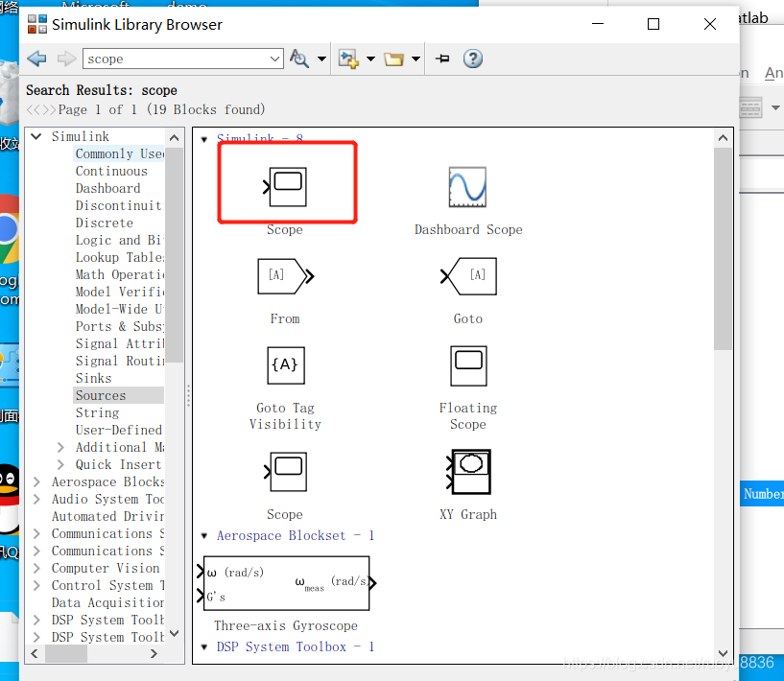This screenshot has width=784, height=681.
Task: Click the grayed forward arrow button
Action: click(x=66, y=59)
